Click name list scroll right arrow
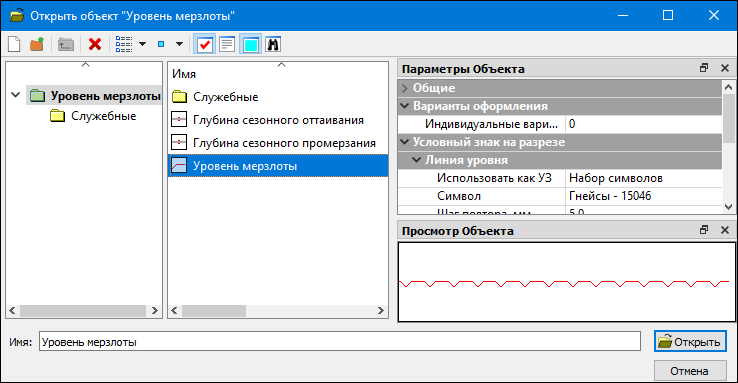This screenshot has width=738, height=383. 381,311
